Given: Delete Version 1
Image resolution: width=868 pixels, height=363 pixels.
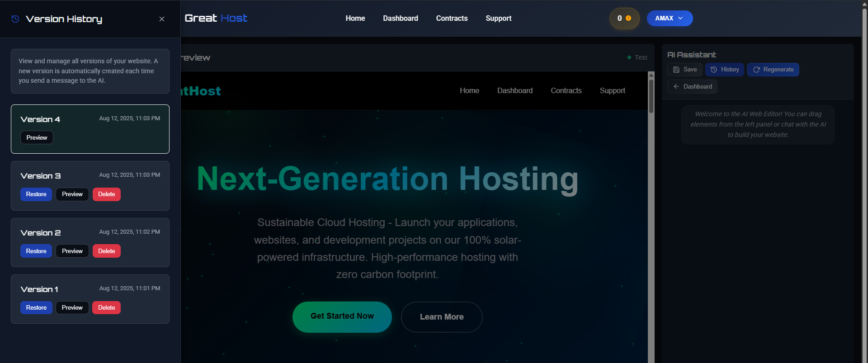Looking at the screenshot, I should point(107,308).
